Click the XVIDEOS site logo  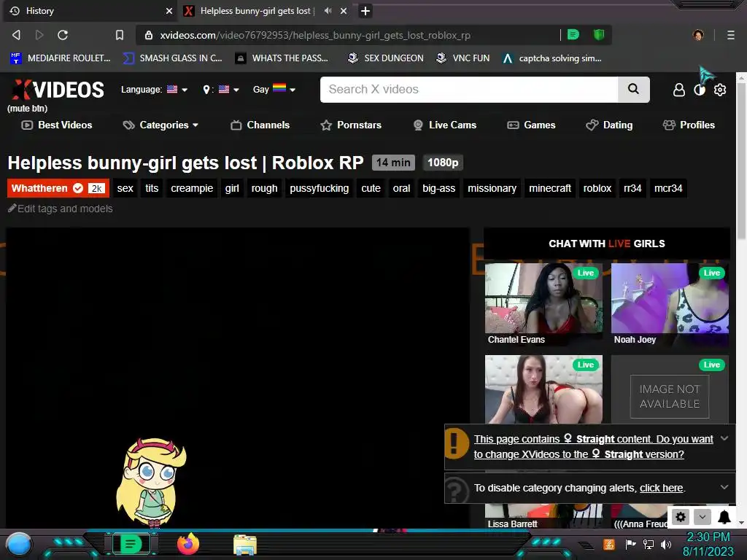[58, 90]
